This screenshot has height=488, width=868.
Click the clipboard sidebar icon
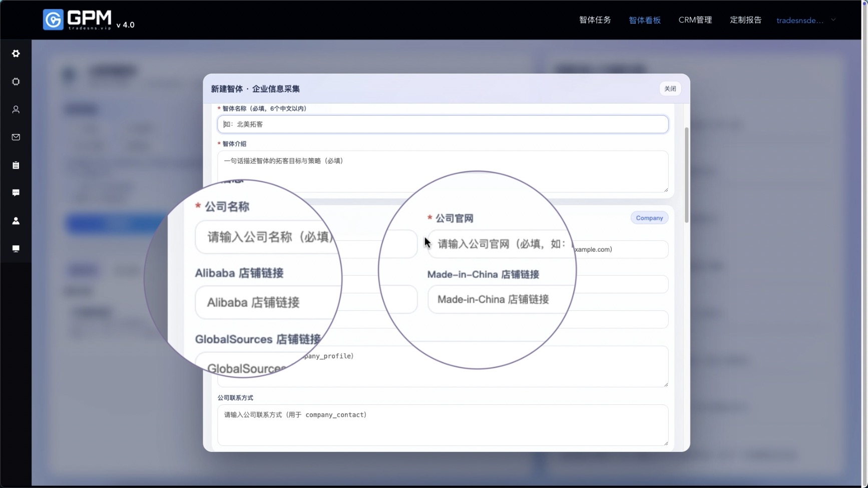(x=16, y=165)
